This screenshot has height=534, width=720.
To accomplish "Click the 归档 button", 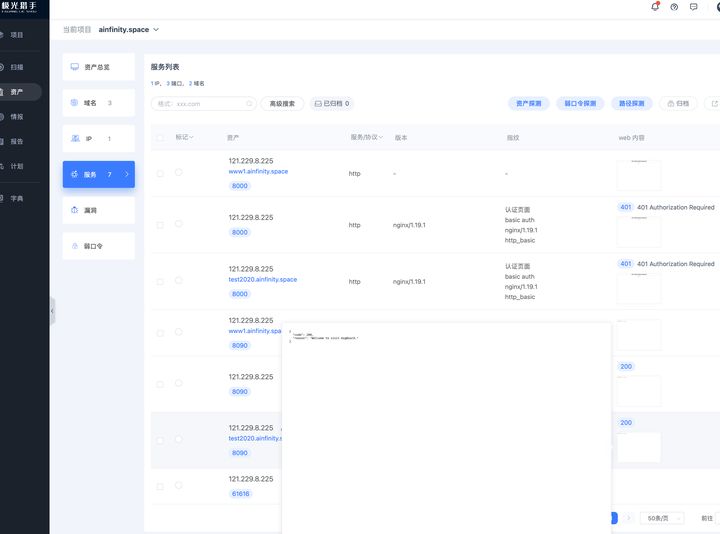I will click(x=678, y=104).
